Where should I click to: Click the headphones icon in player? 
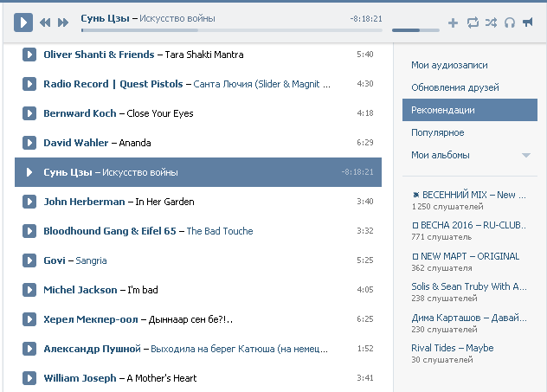tap(510, 22)
